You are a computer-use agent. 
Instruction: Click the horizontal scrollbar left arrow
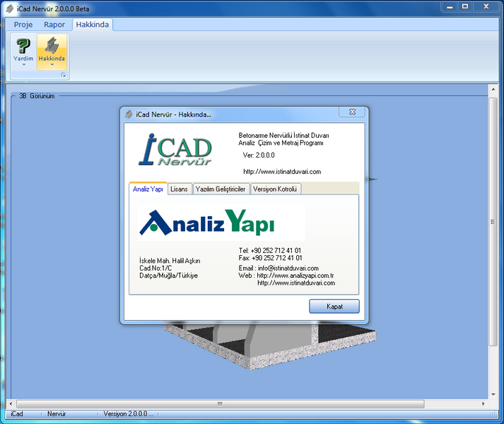coord(11,404)
